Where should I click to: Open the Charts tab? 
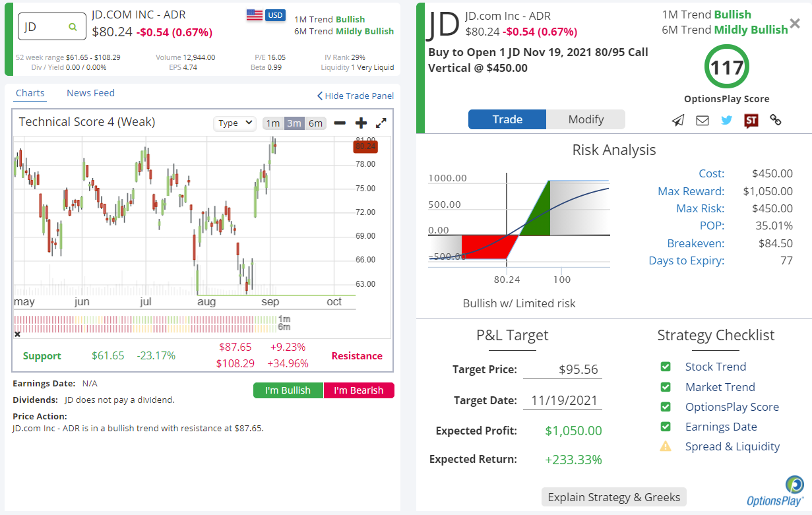[30, 93]
